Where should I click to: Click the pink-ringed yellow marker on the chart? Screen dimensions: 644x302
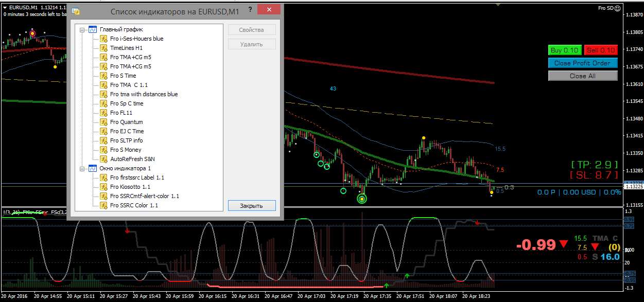pos(32,34)
